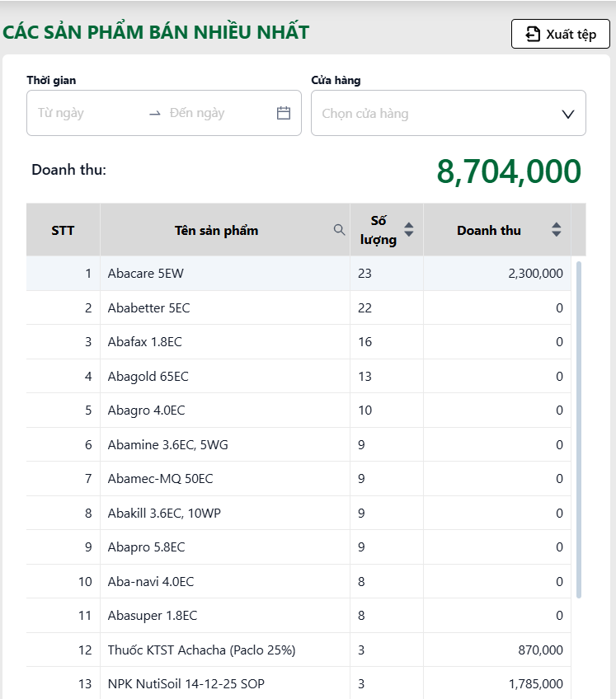Click the table's vertical scrollbar

click(x=579, y=429)
